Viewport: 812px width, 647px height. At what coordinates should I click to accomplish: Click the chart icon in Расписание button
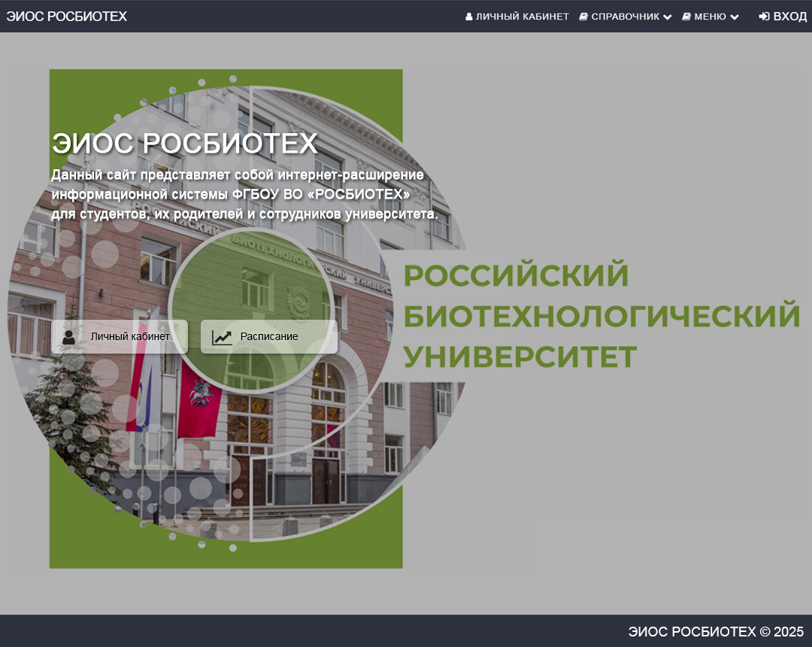click(x=222, y=337)
